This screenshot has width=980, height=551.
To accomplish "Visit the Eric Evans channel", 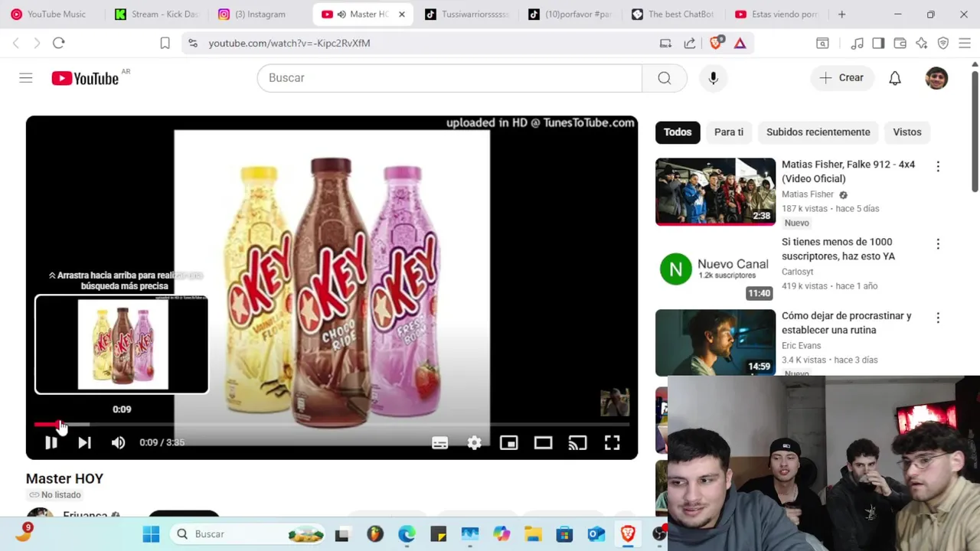I will 801,345.
